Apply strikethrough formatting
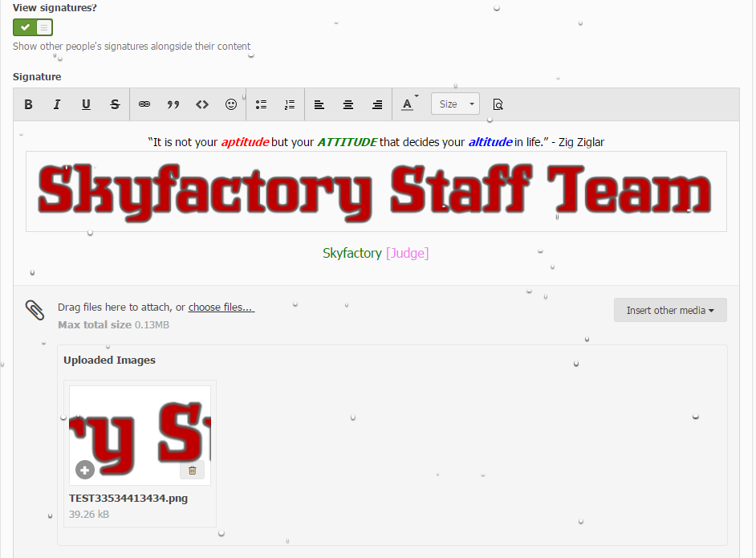Image resolution: width=756 pixels, height=558 pixels. [115, 104]
